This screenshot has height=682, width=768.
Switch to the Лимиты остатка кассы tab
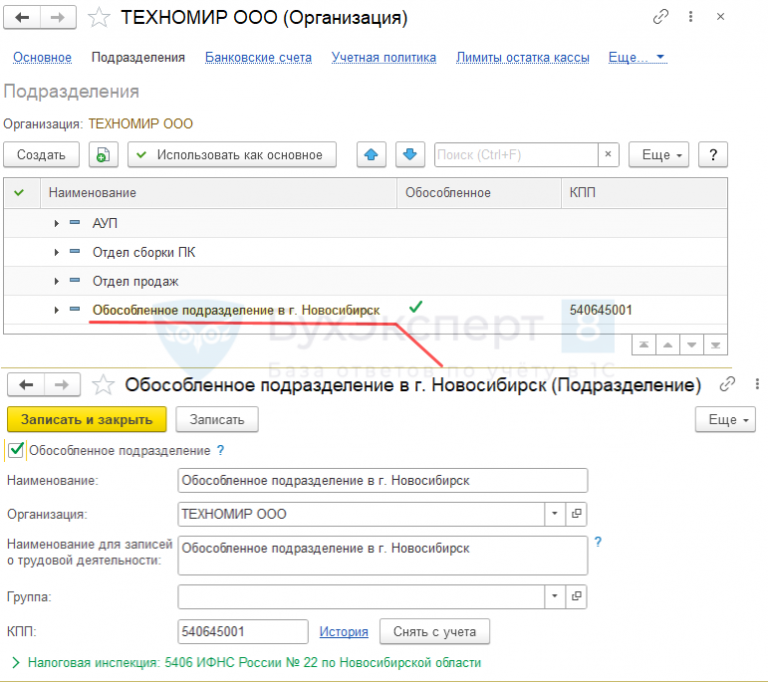(523, 57)
